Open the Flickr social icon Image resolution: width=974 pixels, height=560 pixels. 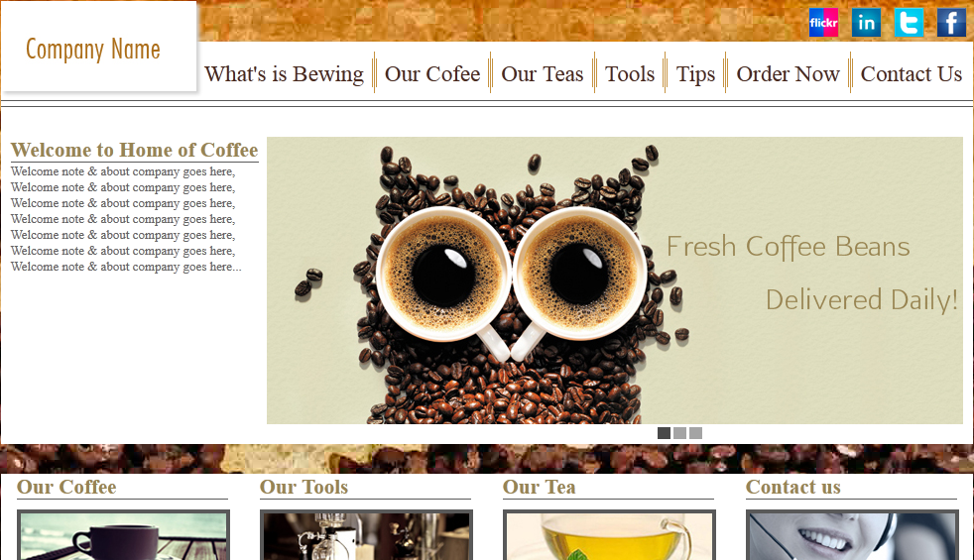click(823, 23)
